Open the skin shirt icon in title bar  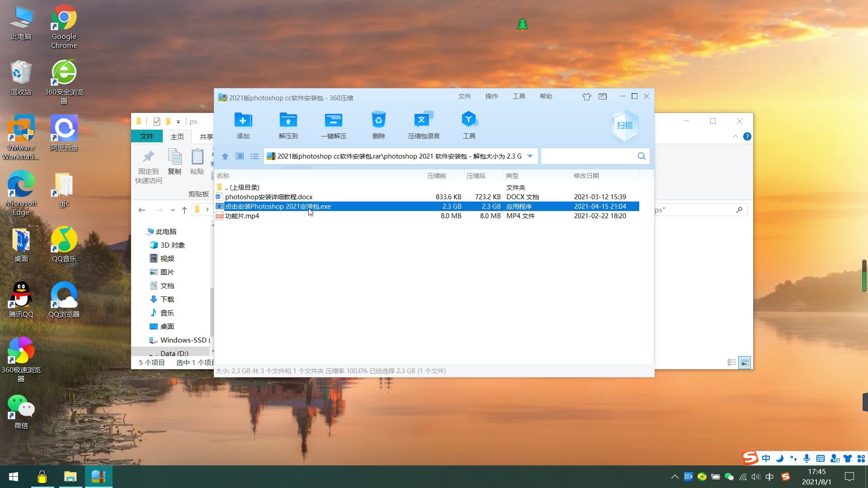[587, 97]
